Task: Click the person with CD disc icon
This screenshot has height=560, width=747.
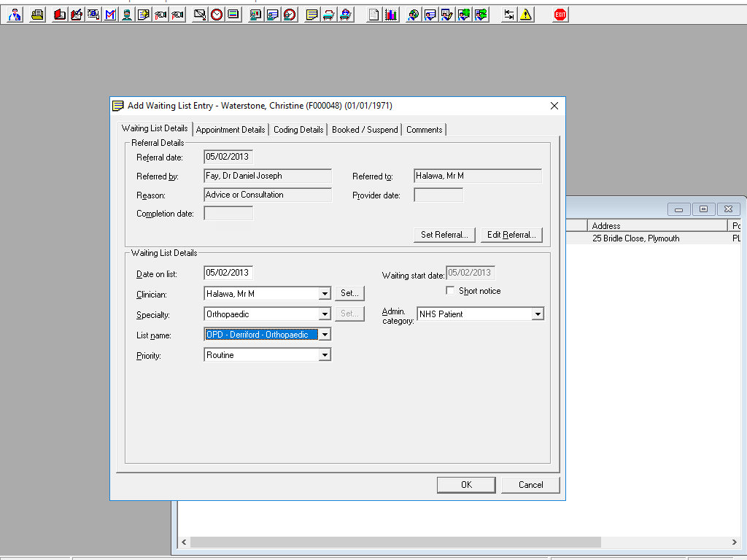Action: tap(413, 15)
